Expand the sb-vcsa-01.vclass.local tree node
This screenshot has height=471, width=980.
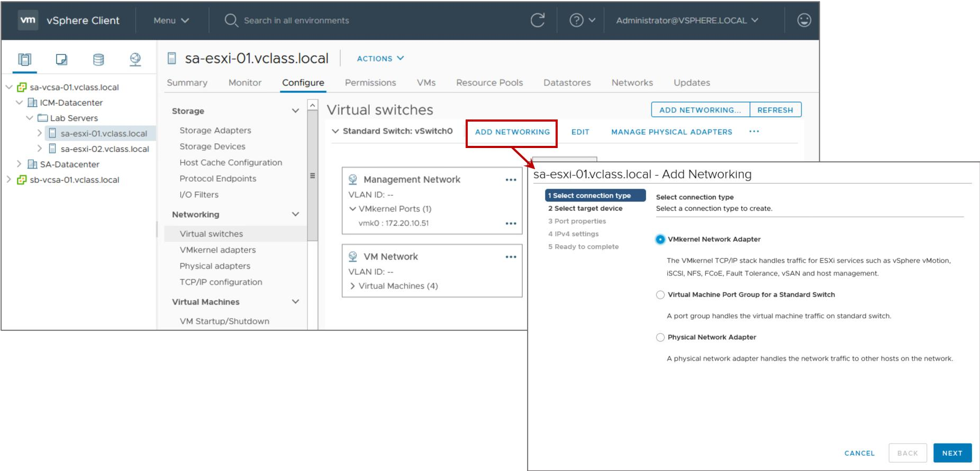click(8, 180)
